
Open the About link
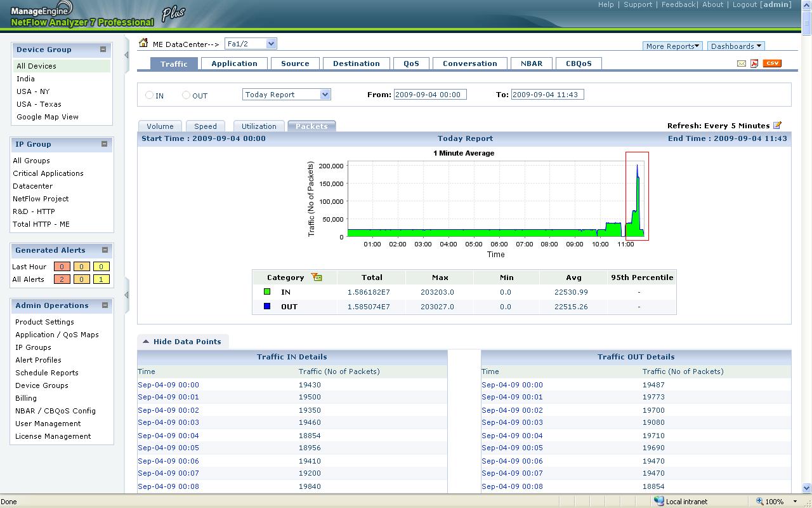tap(712, 4)
